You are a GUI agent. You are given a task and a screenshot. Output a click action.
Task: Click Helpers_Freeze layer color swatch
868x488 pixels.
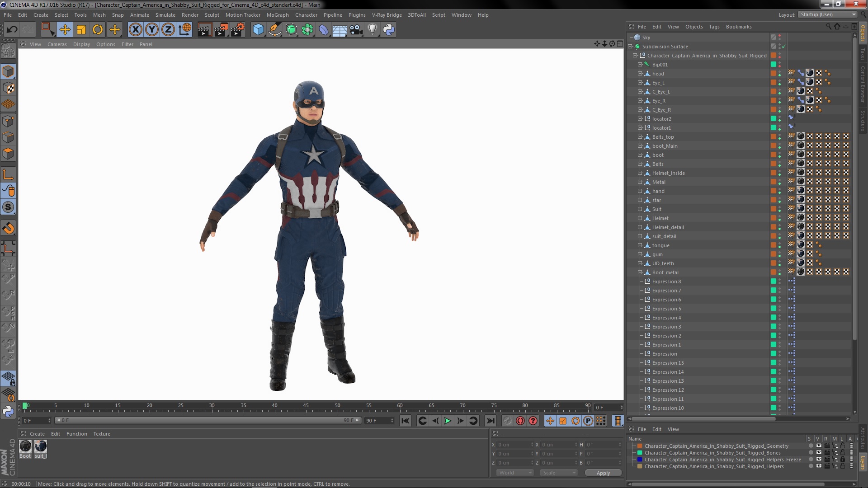click(x=640, y=460)
